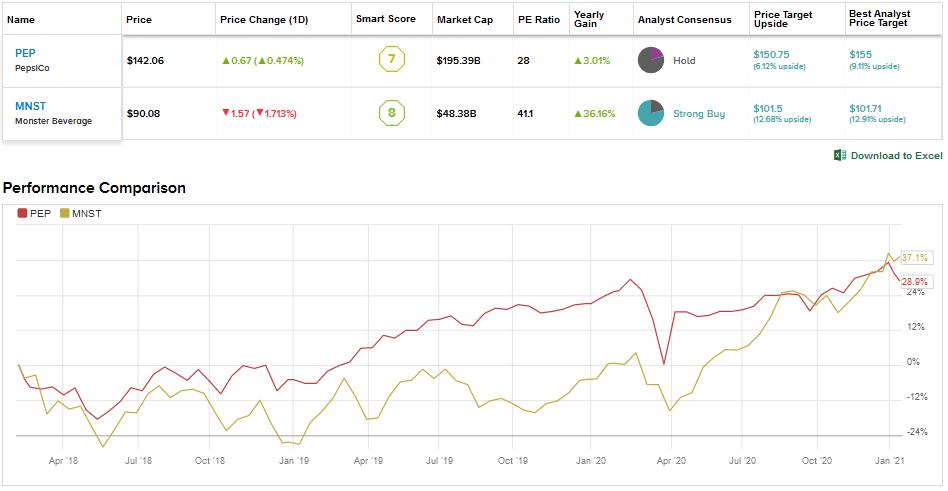Click the Strong Buy consensus text
Image resolution: width=948 pixels, height=491 pixels.
(699, 114)
